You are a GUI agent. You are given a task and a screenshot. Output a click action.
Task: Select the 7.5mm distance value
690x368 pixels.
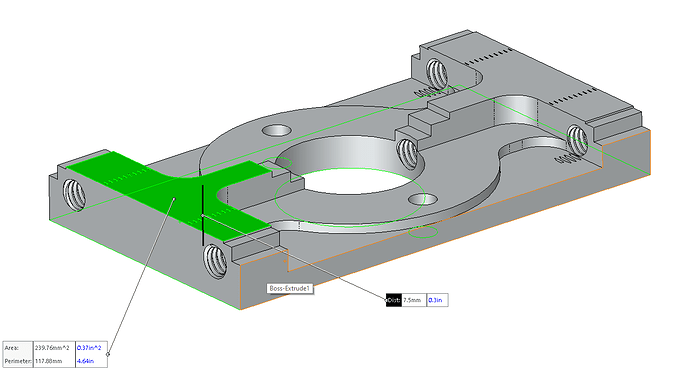click(x=414, y=300)
